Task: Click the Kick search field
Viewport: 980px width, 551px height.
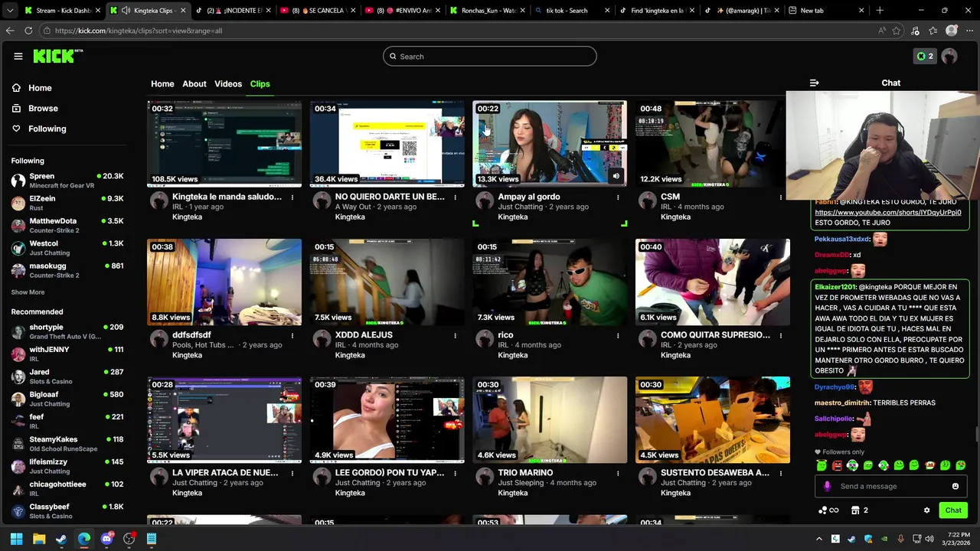Action: click(x=490, y=57)
